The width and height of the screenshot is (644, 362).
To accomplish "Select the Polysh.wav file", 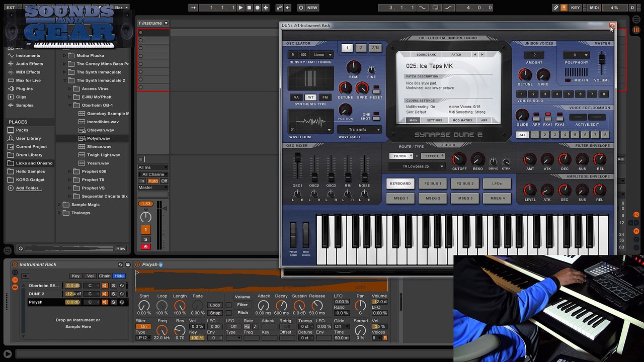I will (x=99, y=138).
